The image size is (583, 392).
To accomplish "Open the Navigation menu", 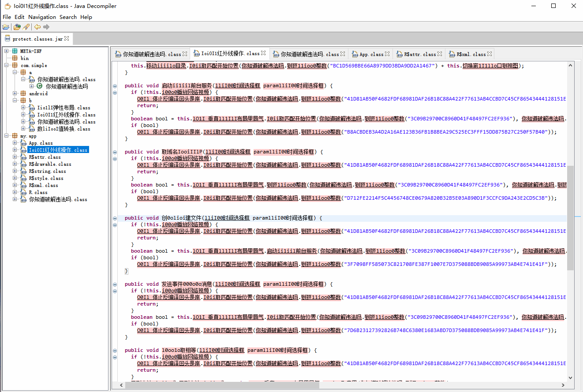I will pyautogui.click(x=42, y=17).
